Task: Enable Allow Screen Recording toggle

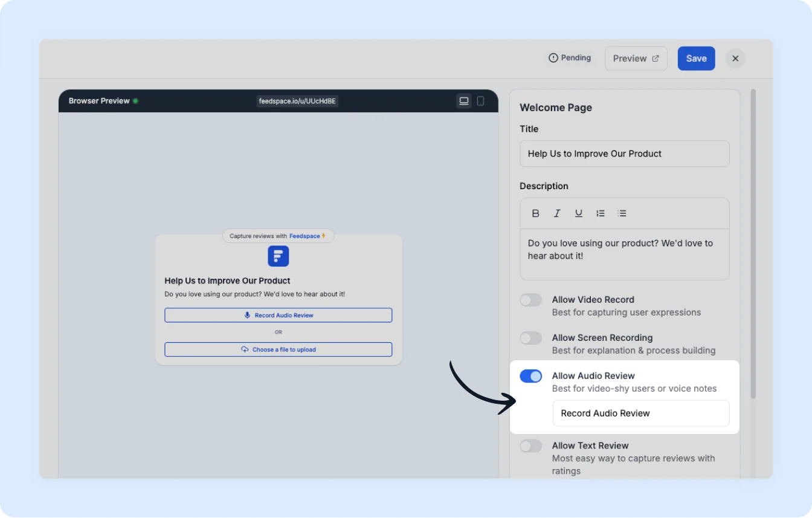Action: pyautogui.click(x=531, y=338)
